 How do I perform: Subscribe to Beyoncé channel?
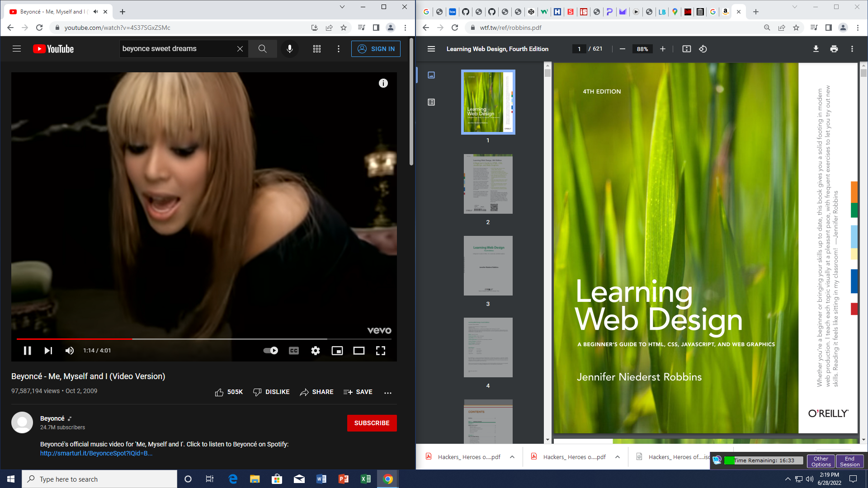pyautogui.click(x=372, y=423)
